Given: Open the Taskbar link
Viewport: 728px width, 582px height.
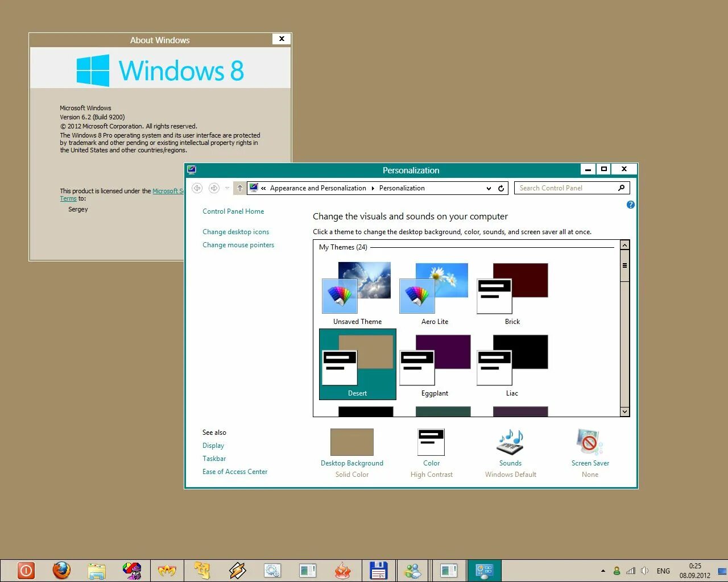Looking at the screenshot, I should tap(214, 459).
